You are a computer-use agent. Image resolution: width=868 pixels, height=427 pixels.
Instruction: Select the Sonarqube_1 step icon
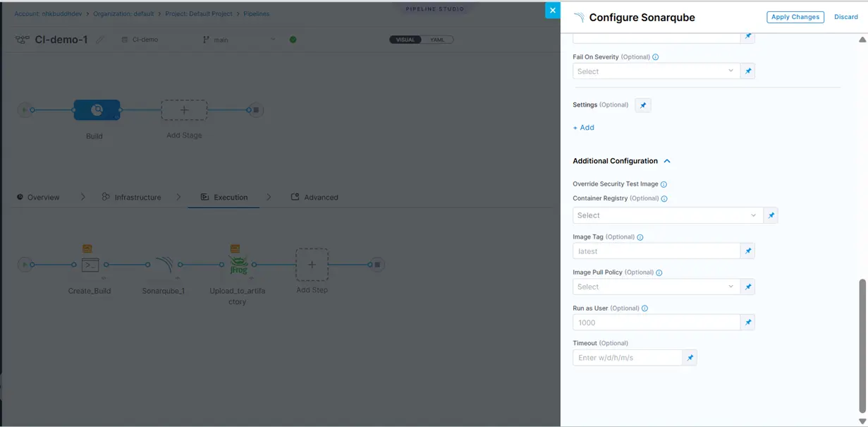coord(164,265)
